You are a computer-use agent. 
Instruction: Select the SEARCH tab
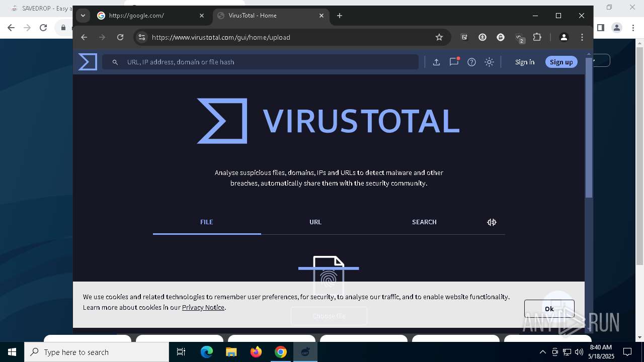(x=424, y=222)
